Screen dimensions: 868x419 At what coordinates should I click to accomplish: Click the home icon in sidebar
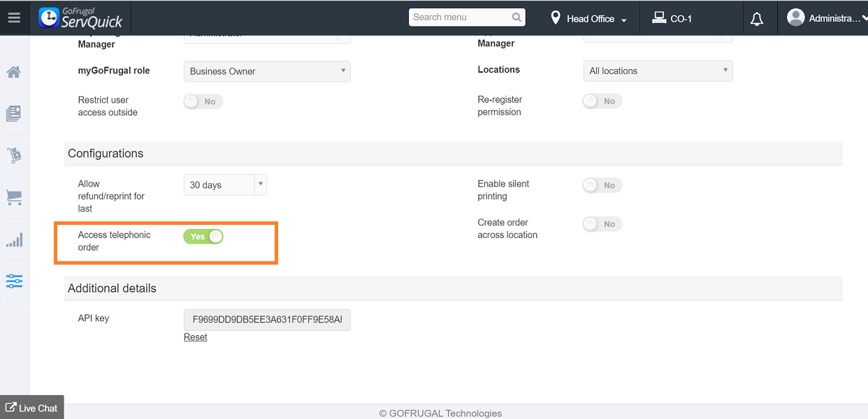pos(14,72)
